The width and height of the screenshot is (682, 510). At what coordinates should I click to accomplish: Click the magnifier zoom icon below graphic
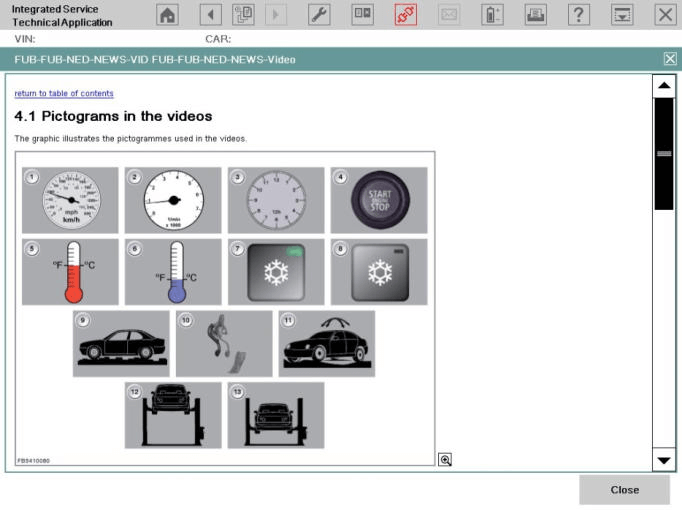pyautogui.click(x=445, y=459)
